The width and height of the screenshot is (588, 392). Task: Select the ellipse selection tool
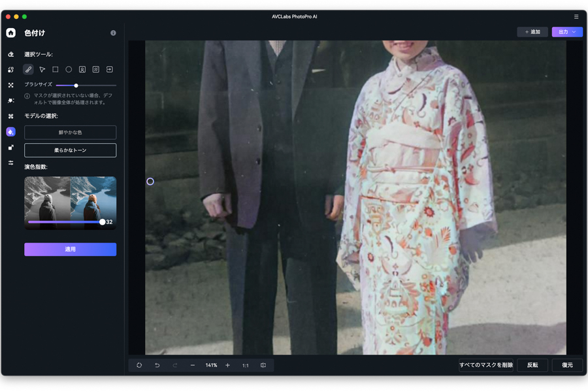69,69
